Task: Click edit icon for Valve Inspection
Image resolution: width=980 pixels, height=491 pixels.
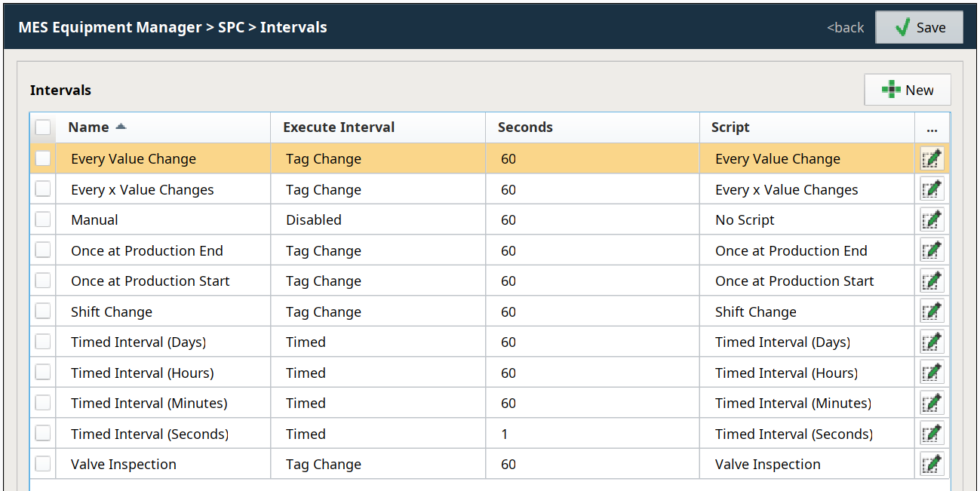Action: point(932,465)
